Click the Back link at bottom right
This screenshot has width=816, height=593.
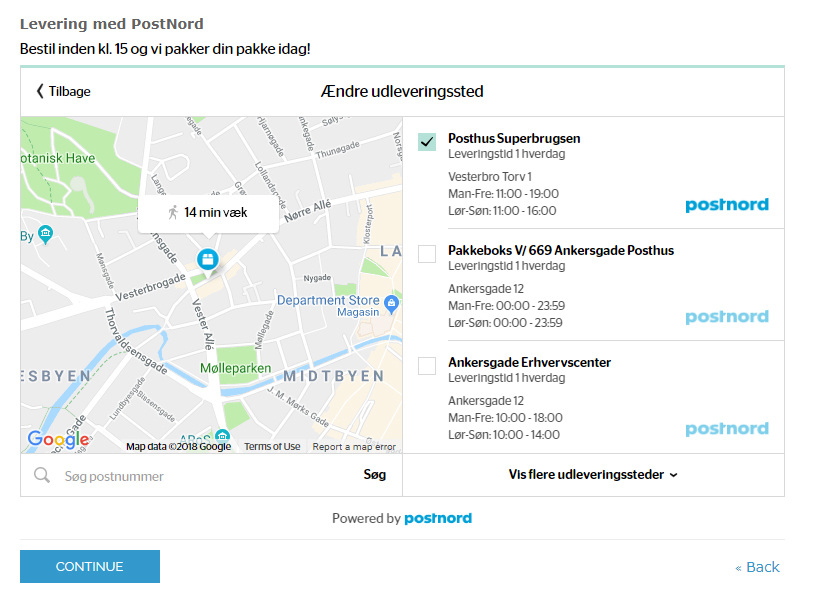tap(757, 567)
